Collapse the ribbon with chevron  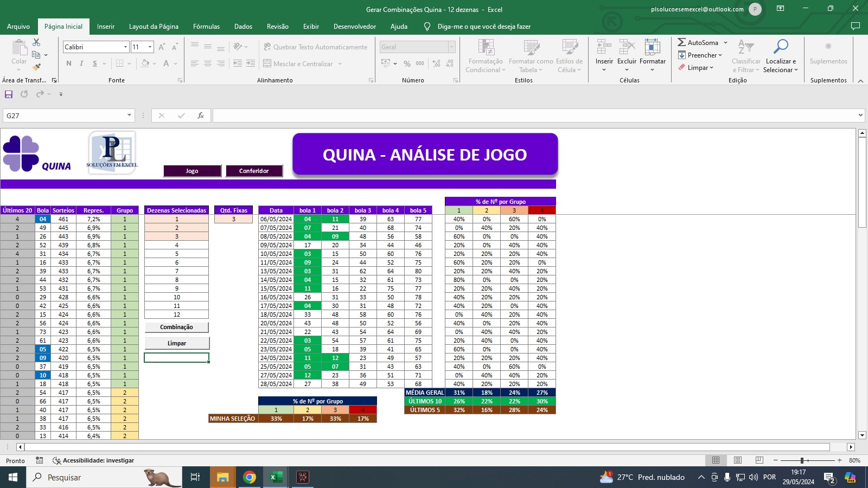pyautogui.click(x=860, y=80)
